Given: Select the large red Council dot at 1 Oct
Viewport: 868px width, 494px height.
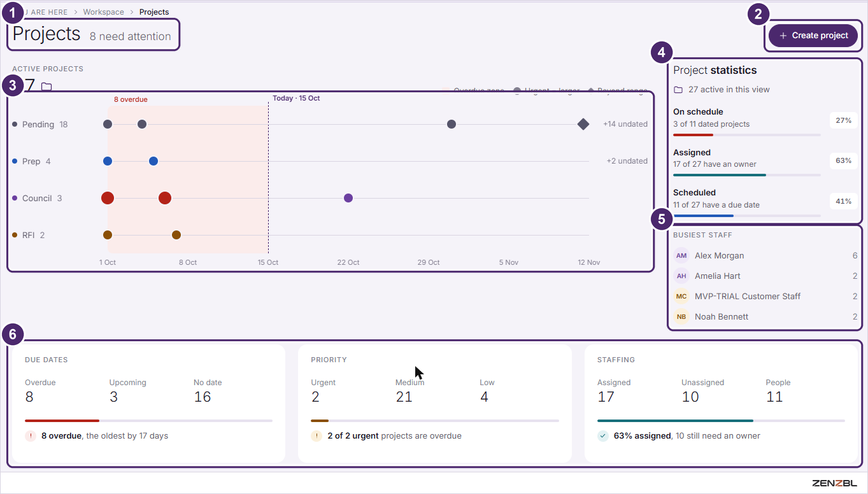Looking at the screenshot, I should pyautogui.click(x=108, y=198).
